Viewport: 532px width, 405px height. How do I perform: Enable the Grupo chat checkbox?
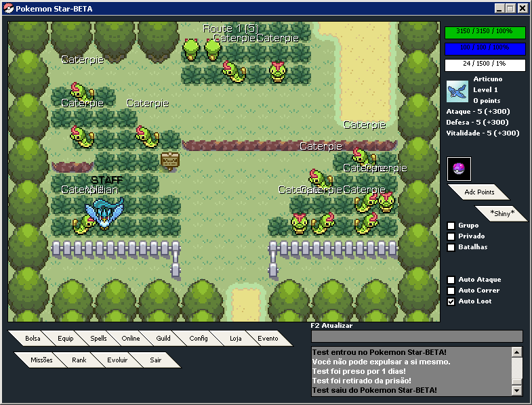click(451, 226)
